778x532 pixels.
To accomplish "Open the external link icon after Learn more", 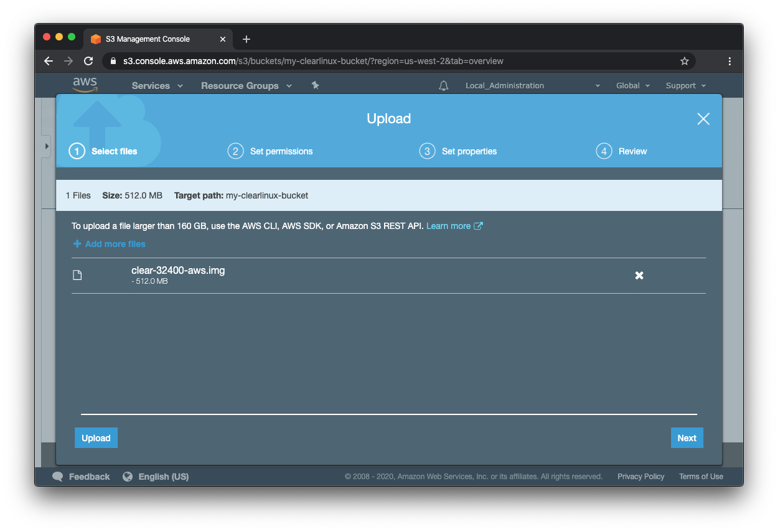I will [x=478, y=226].
